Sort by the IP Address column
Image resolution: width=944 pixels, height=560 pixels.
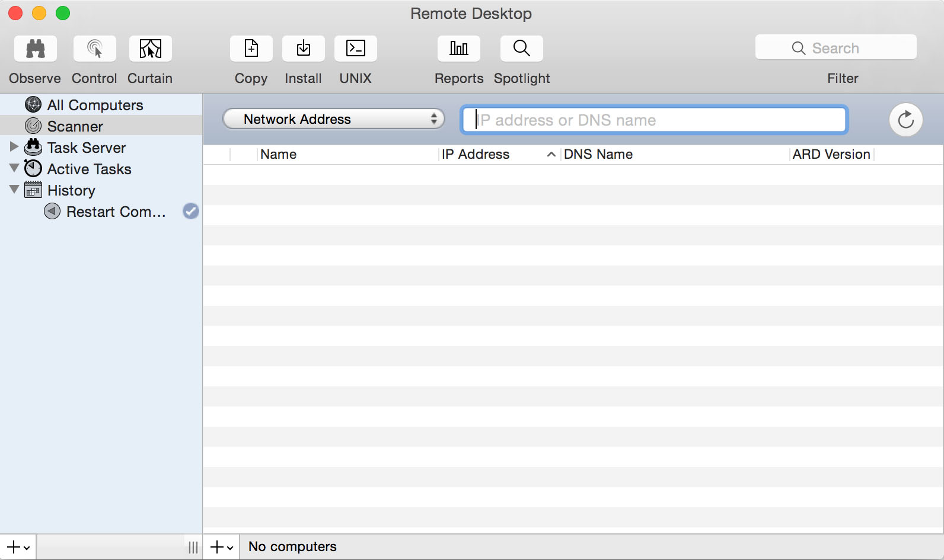[476, 154]
